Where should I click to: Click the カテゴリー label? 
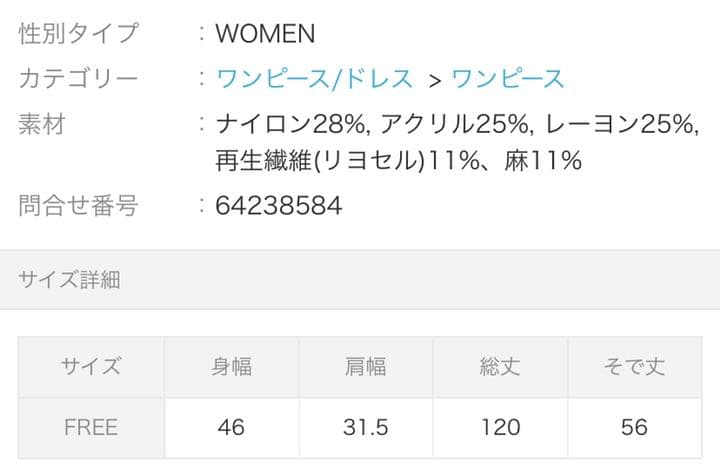(78, 79)
